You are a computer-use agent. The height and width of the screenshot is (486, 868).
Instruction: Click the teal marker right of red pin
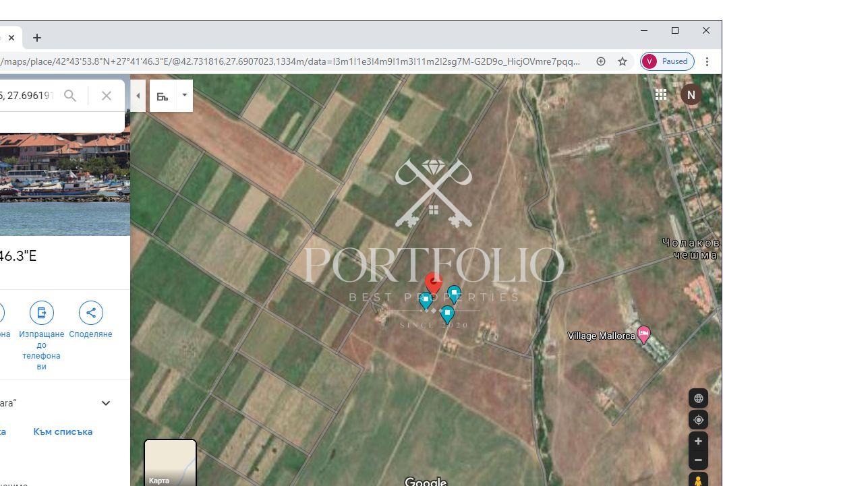click(454, 293)
